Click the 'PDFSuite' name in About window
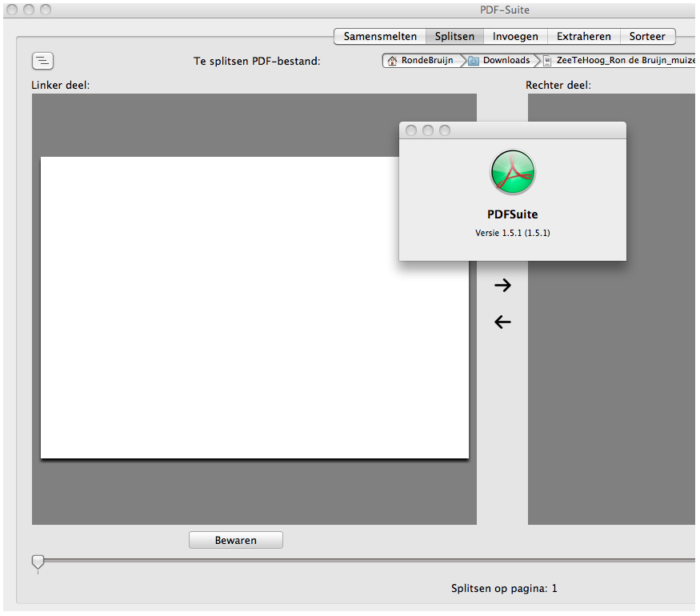Screen dimensions: 700x616 513,214
